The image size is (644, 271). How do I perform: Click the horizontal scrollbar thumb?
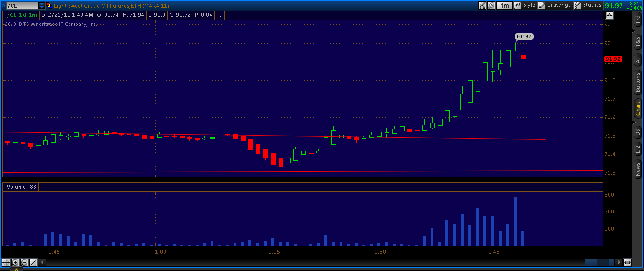(599, 262)
